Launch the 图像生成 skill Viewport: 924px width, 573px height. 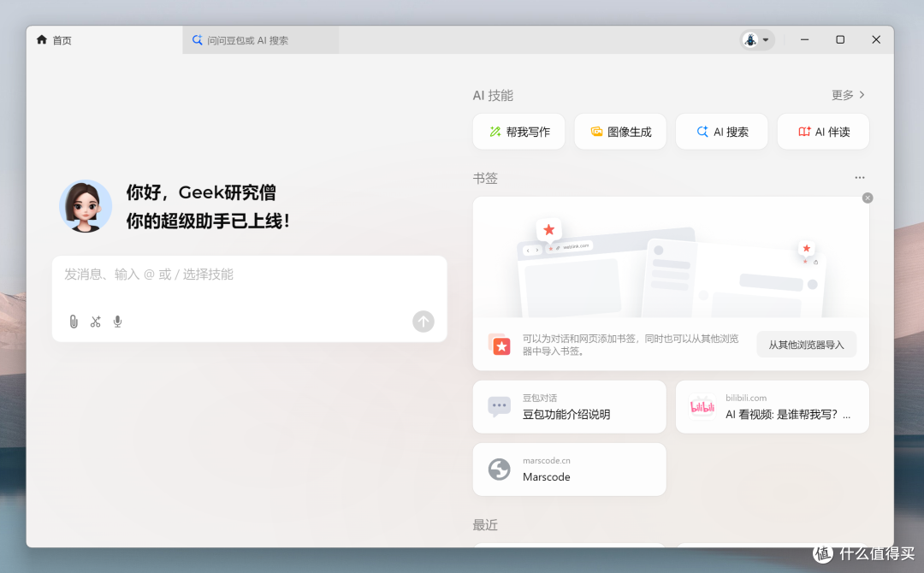(620, 132)
